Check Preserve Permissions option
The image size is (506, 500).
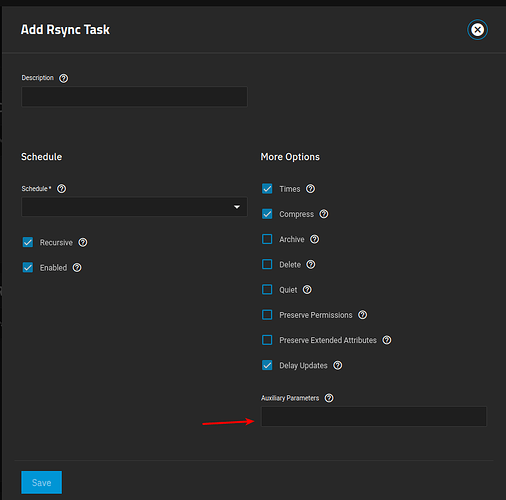(x=267, y=315)
